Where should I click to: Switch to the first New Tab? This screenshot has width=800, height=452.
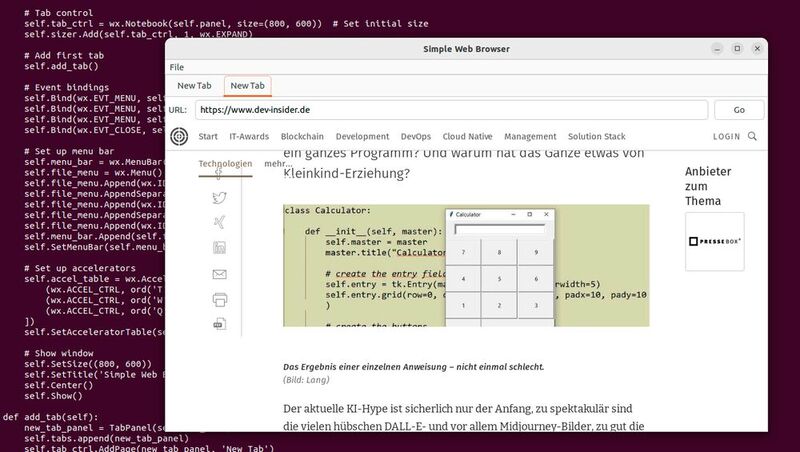[195, 86]
